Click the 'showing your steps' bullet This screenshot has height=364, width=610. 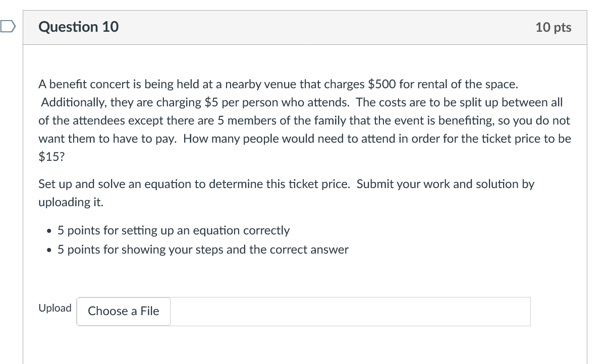click(x=203, y=250)
